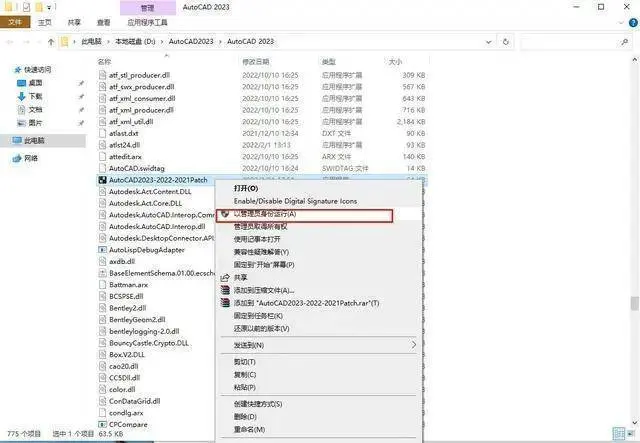This screenshot has height=443, width=640.
Task: Choose 删除(D) in the context menu
Action: 245,416
